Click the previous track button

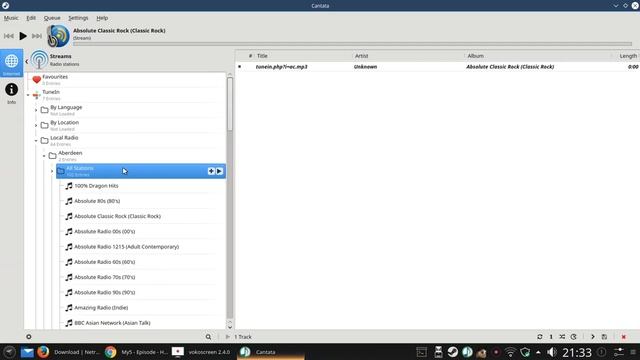click(9, 36)
